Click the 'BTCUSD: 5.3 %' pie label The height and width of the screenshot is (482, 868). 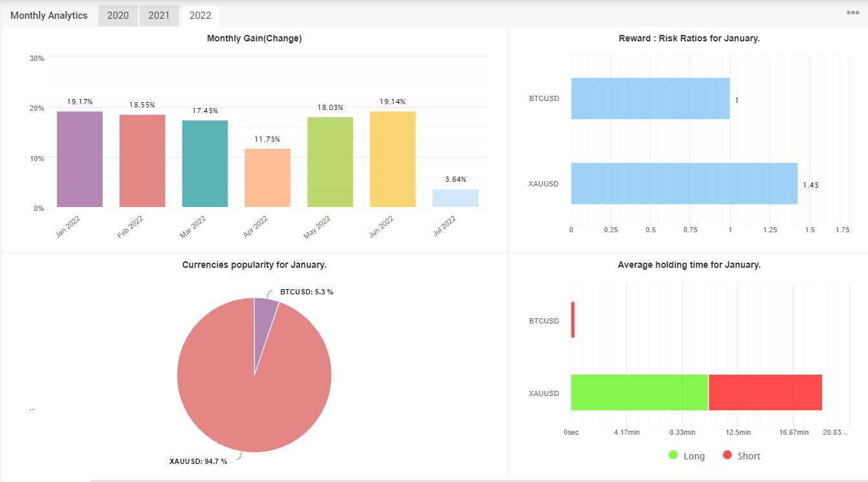pyautogui.click(x=307, y=292)
